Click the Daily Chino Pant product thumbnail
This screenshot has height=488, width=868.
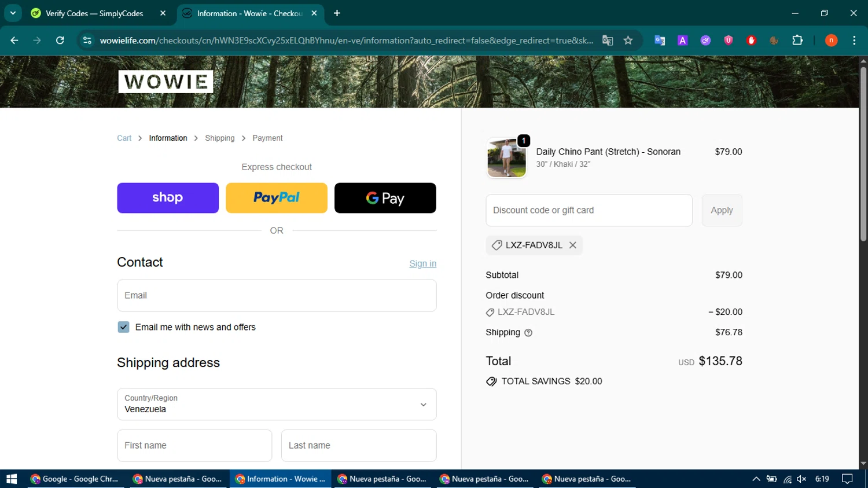click(x=507, y=158)
